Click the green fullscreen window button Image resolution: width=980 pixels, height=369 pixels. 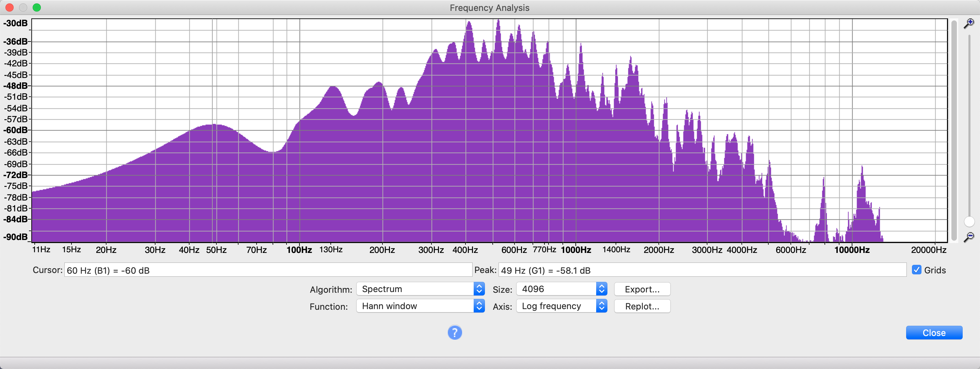click(x=37, y=7)
